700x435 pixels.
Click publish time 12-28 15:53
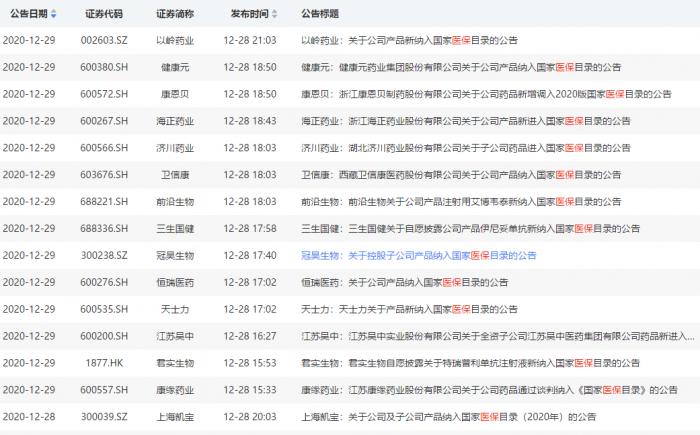point(250,363)
